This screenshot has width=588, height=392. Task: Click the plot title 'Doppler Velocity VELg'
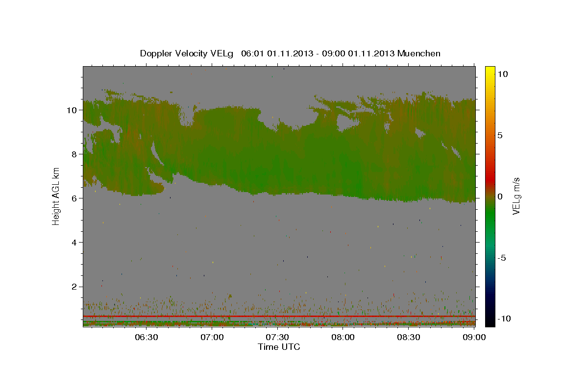coord(187,53)
